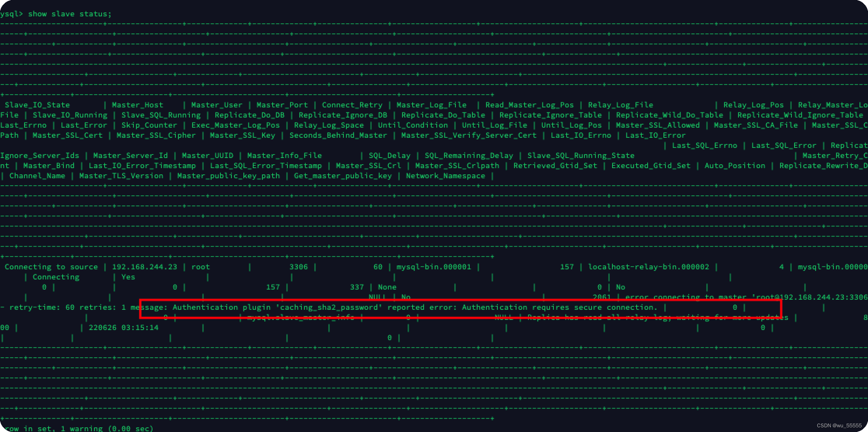
Task: Click the 'row in set, 1 warning' line
Action: (79, 428)
